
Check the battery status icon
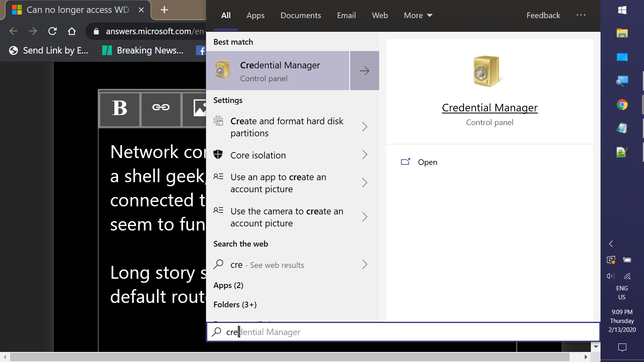[627, 260]
